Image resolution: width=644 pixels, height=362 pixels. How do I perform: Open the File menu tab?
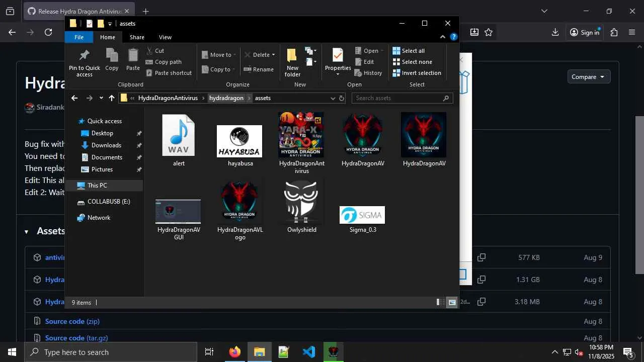coord(79,37)
